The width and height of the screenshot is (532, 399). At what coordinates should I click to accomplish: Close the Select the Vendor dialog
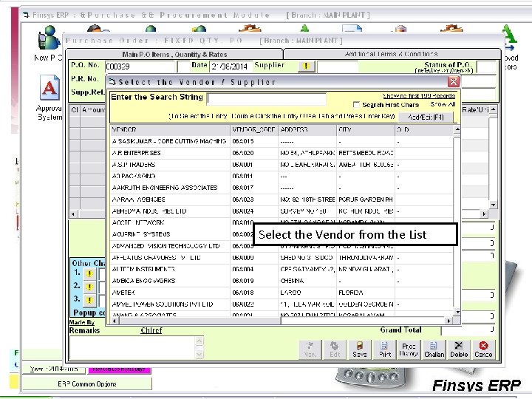click(453, 81)
